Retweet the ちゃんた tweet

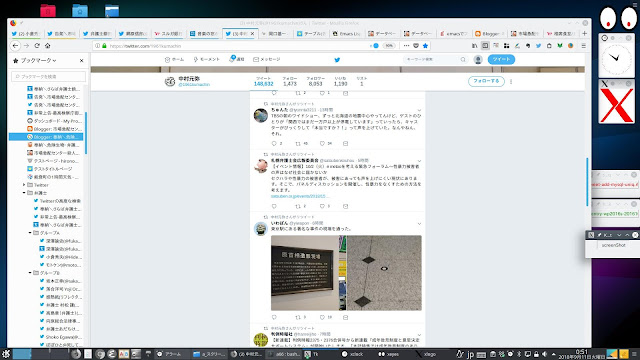pyautogui.click(x=298, y=143)
